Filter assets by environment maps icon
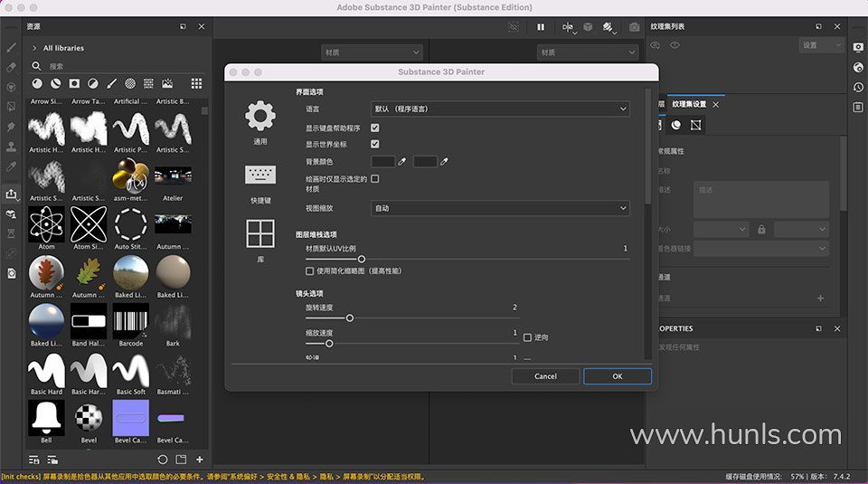This screenshot has width=868, height=484. pyautogui.click(x=167, y=83)
